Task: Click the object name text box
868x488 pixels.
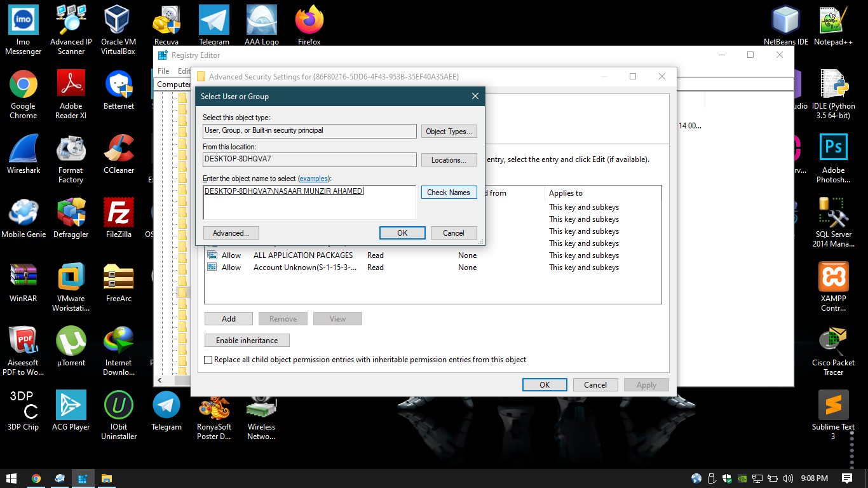Action: [309, 202]
